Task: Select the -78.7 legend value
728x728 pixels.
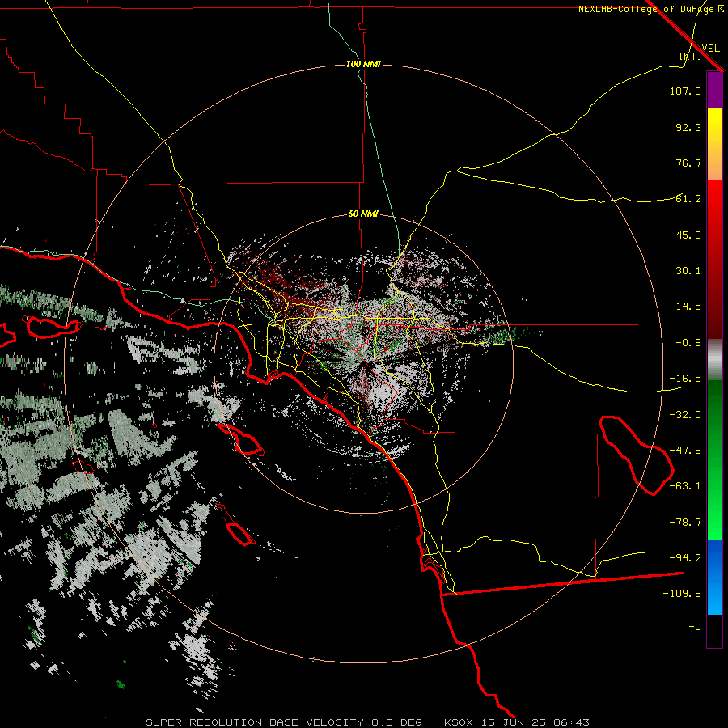Action: [x=685, y=523]
